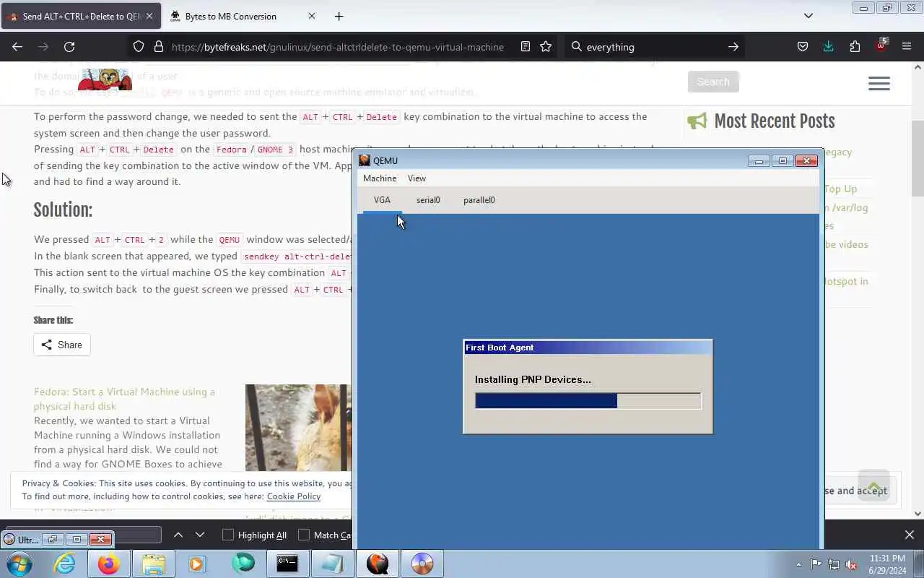
Task: Open Windows Explorer folder taskbar icon
Action: [x=154, y=564]
